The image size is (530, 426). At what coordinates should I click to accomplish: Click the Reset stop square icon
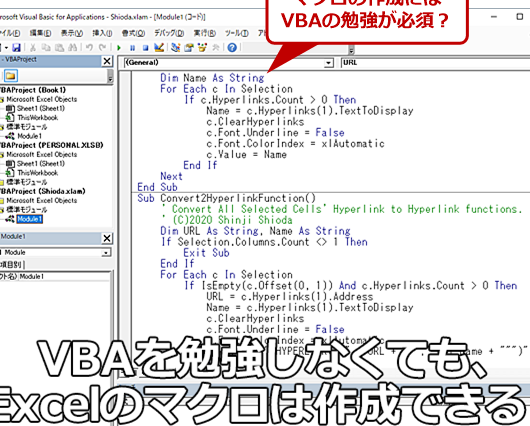(145, 48)
